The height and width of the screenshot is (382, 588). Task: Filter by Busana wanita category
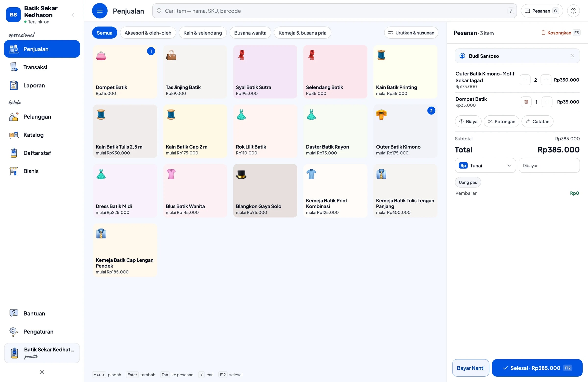coord(250,33)
